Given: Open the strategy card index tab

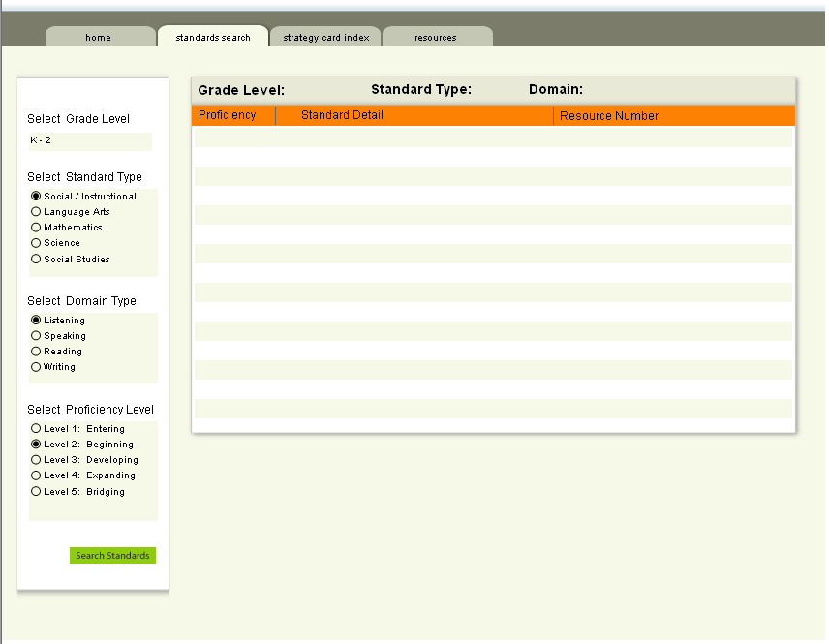Looking at the screenshot, I should coord(325,38).
